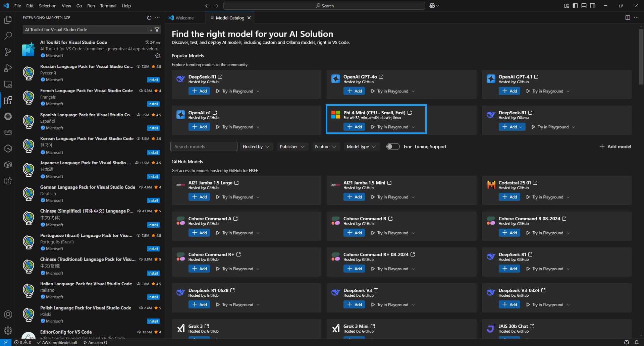Open the Terminal menu

point(108,6)
